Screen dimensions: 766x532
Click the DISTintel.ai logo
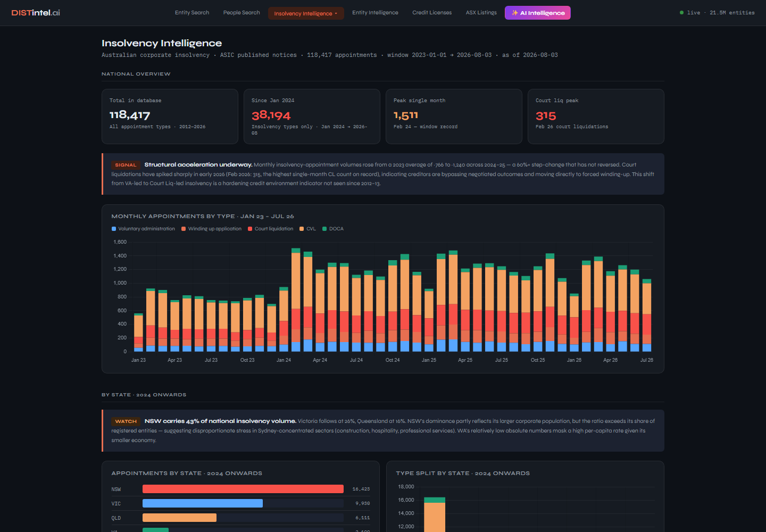pos(36,13)
